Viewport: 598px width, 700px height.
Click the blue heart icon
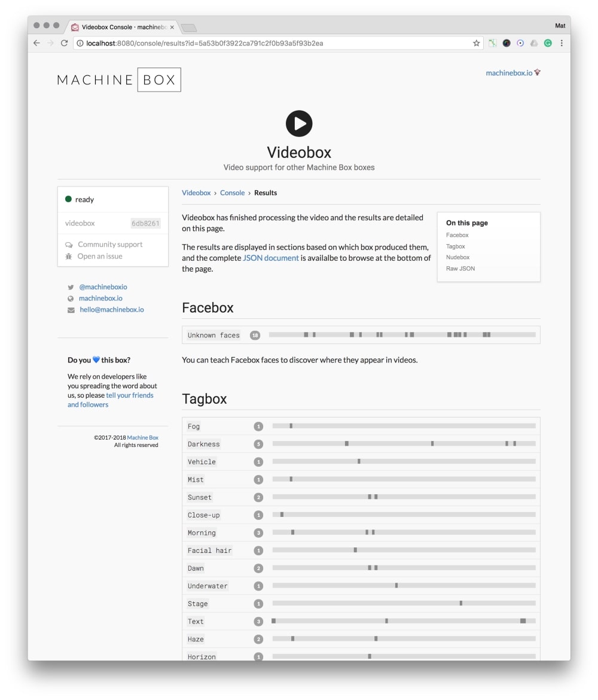point(96,360)
